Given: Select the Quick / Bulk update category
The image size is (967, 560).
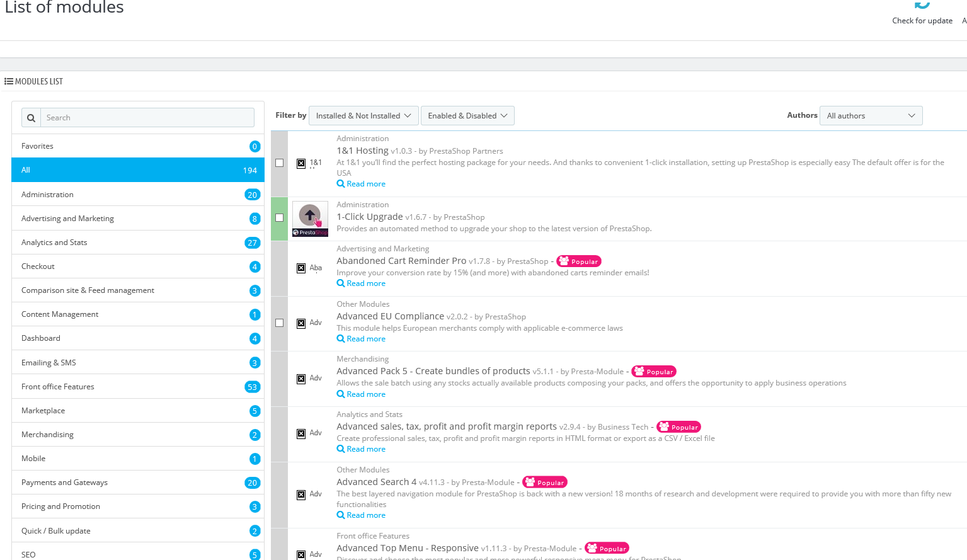Looking at the screenshot, I should 138,530.
